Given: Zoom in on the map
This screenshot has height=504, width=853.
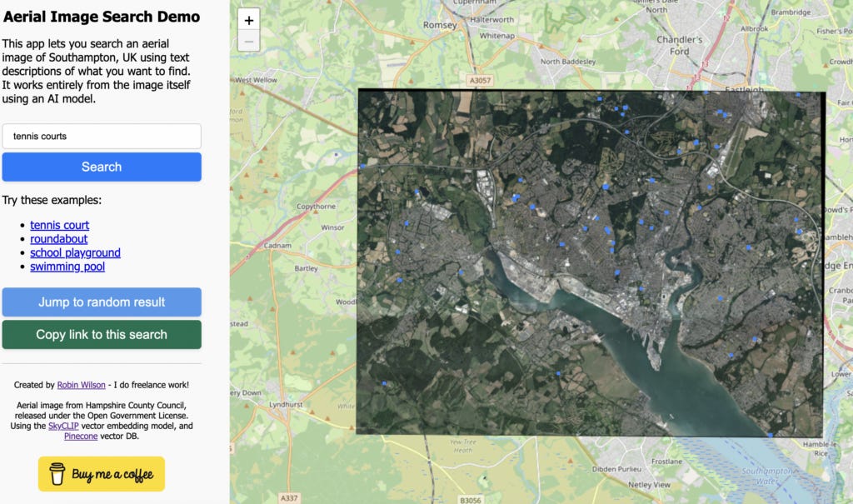Looking at the screenshot, I should (x=248, y=20).
